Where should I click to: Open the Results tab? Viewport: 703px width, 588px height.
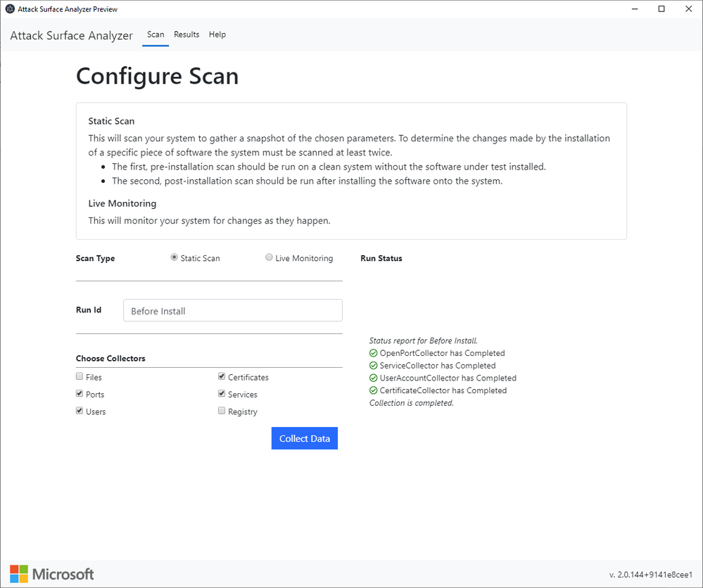(x=186, y=34)
